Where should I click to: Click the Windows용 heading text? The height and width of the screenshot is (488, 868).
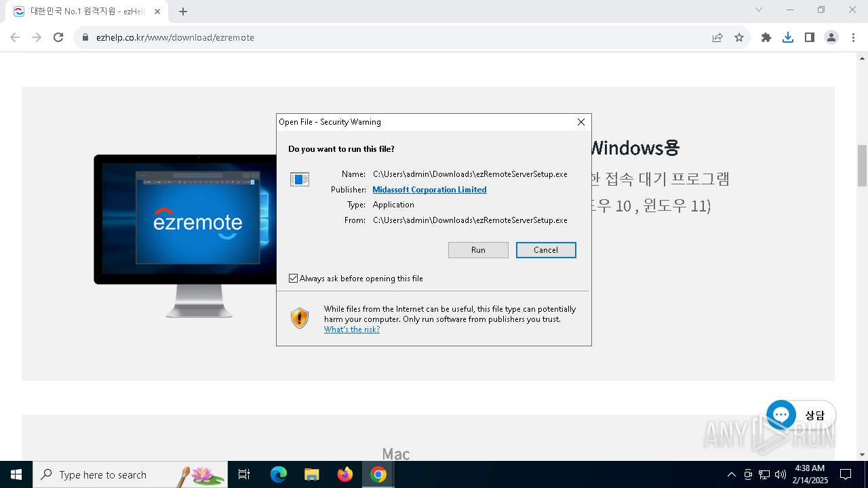tap(635, 147)
